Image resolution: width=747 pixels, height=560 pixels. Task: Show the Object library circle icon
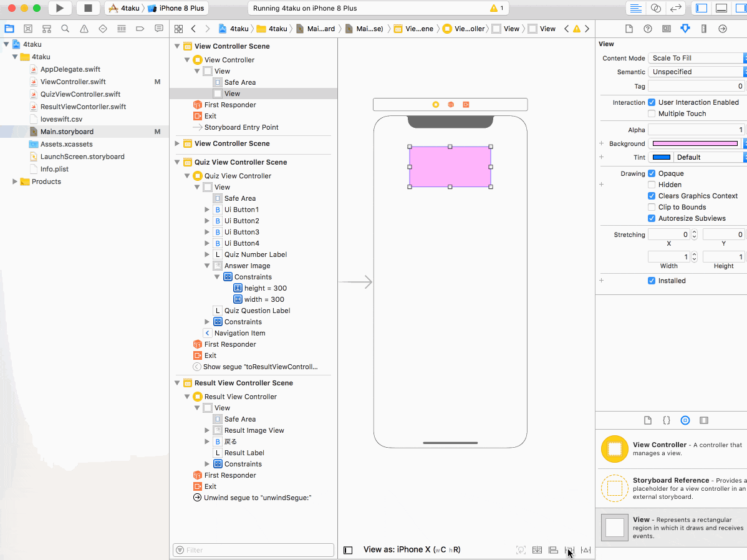(x=685, y=420)
